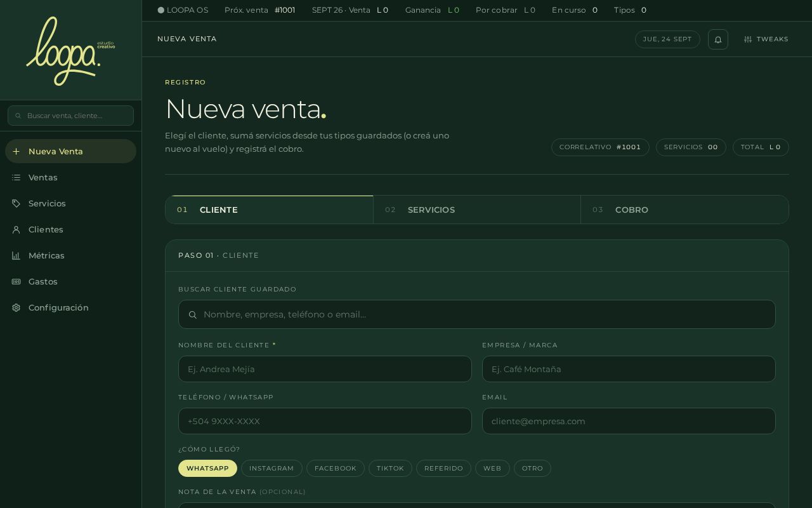This screenshot has height=508, width=812.
Task: Click the gear icon beside Configuración
Action: pyautogui.click(x=16, y=307)
